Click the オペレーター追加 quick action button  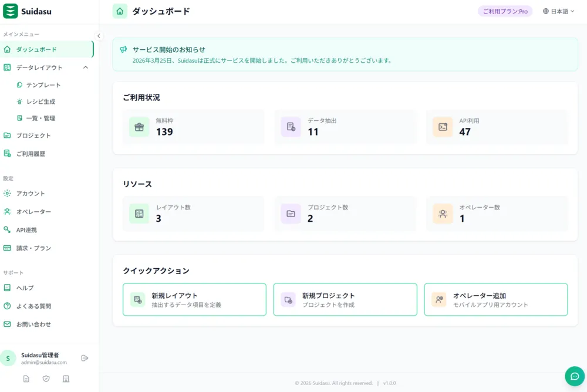[495, 299]
